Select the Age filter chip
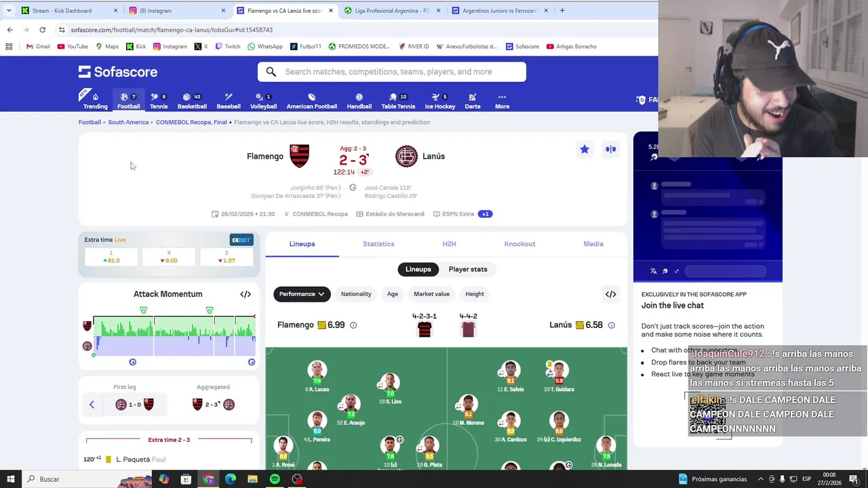This screenshot has width=868, height=488. coord(393,294)
